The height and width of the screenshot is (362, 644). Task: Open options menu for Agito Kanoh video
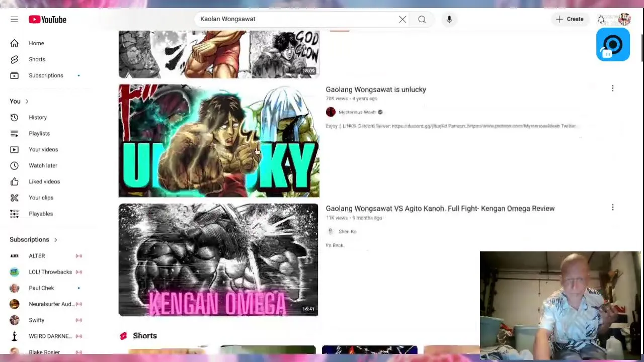[613, 208]
